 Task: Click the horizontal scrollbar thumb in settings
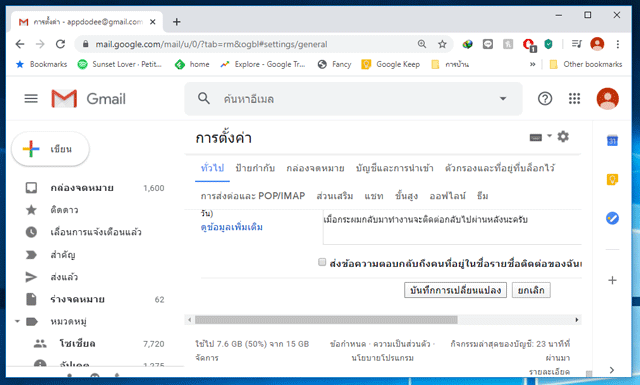click(326, 320)
